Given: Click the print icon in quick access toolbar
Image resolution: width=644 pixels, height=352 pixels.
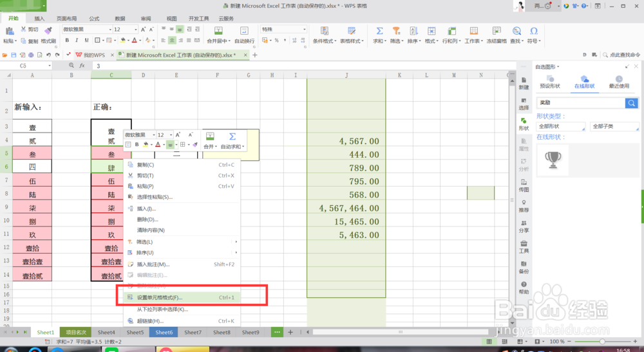Looking at the screenshot, I should coord(31,55).
